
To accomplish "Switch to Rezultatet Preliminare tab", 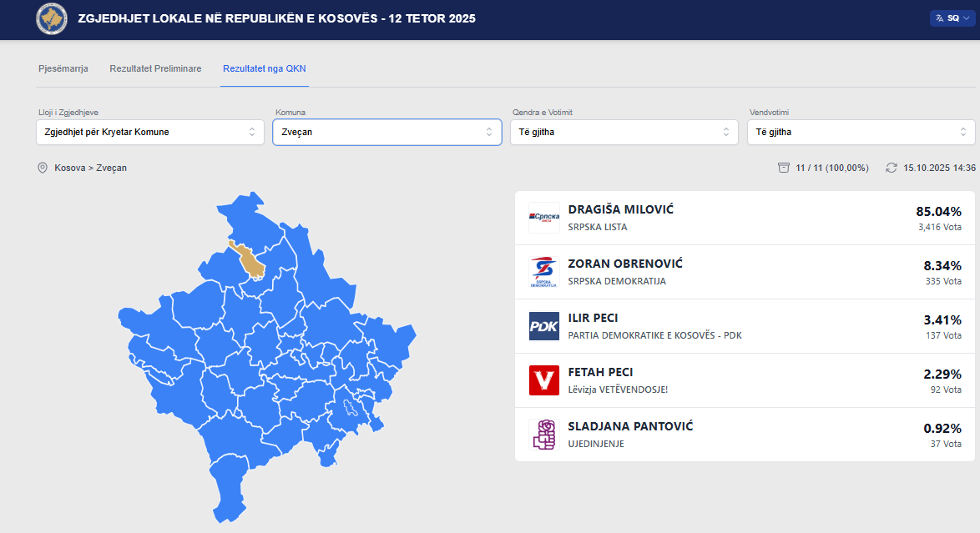I will tap(155, 68).
